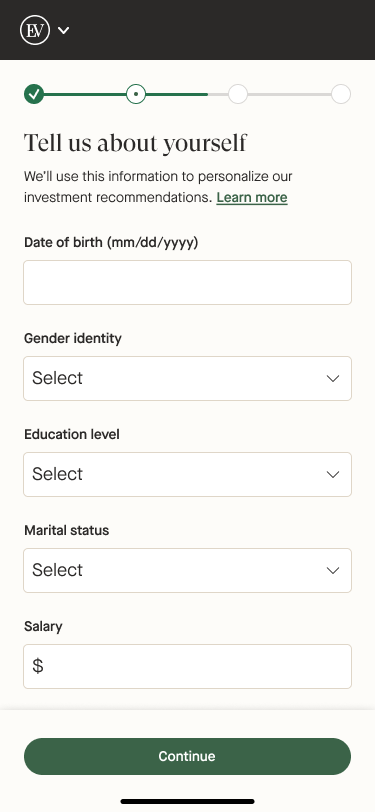Click the Education level down-arrow icon
Image resolution: width=375 pixels, height=812 pixels.
[x=333, y=474]
